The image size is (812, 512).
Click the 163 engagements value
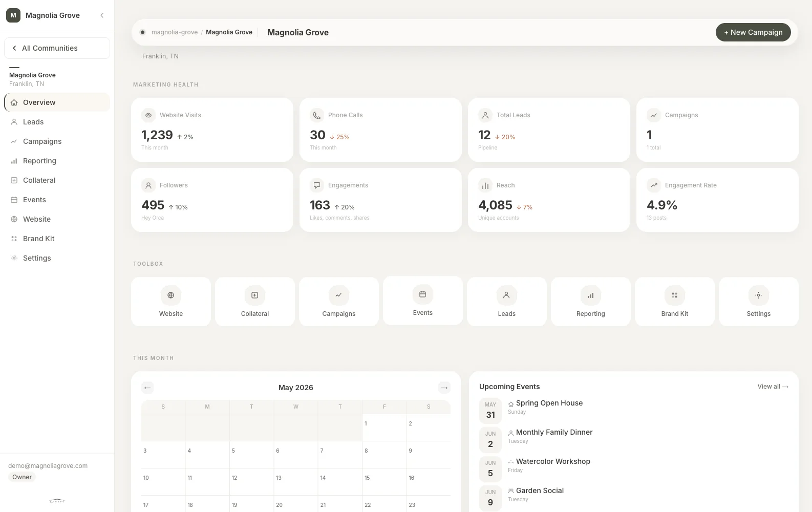320,205
